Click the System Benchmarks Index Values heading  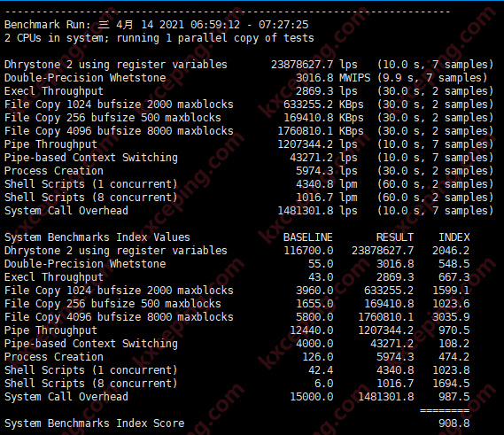(97, 237)
